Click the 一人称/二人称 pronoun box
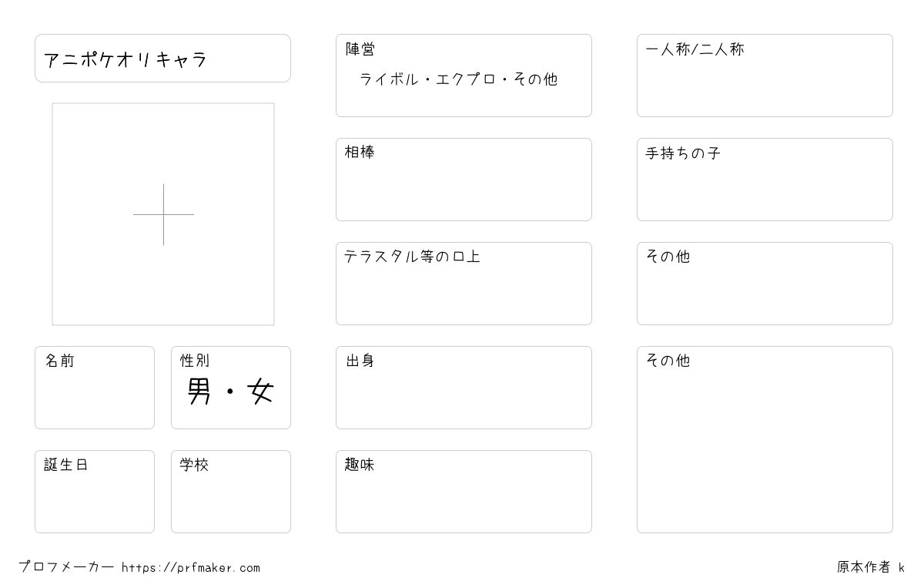 point(765,76)
